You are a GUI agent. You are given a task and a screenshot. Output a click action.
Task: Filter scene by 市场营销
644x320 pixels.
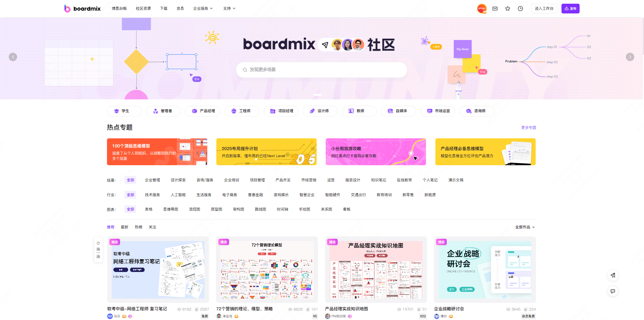coord(309,180)
